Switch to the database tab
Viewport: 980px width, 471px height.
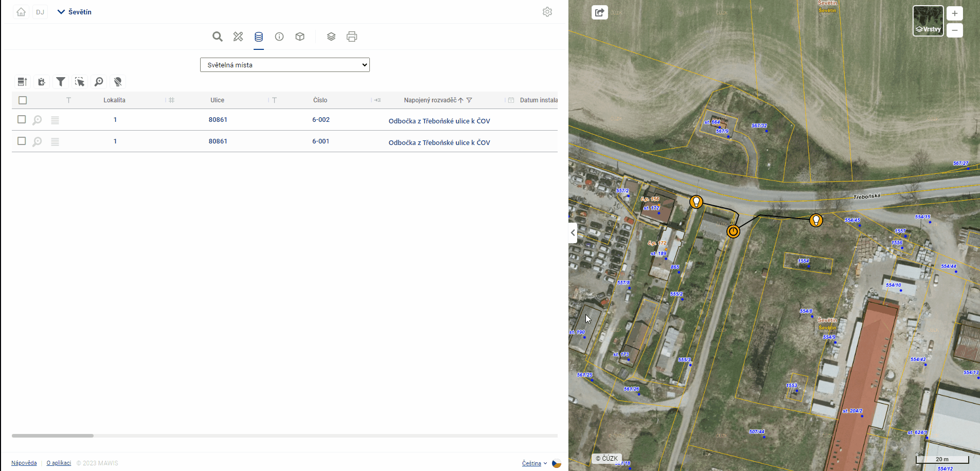pyautogui.click(x=259, y=37)
